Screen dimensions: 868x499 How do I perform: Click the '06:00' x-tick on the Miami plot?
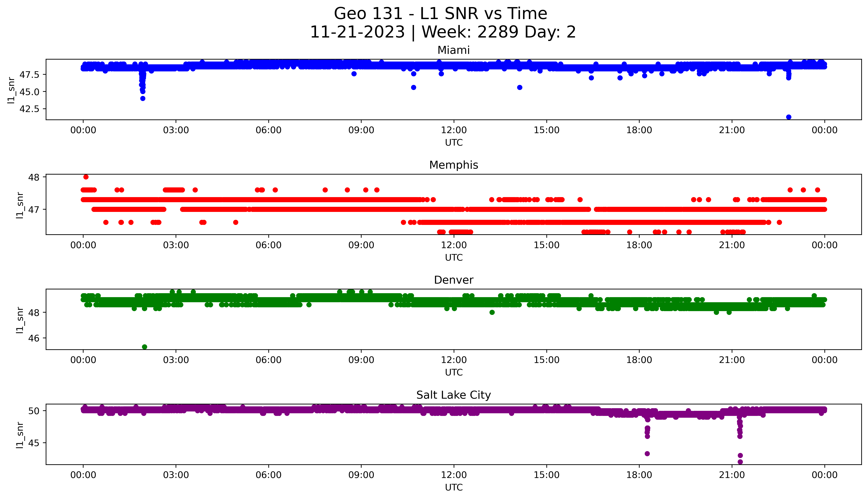pos(269,130)
